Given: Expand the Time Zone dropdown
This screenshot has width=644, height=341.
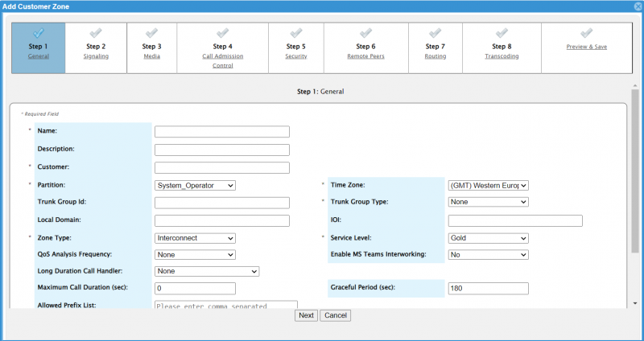Looking at the screenshot, I should click(x=489, y=186).
